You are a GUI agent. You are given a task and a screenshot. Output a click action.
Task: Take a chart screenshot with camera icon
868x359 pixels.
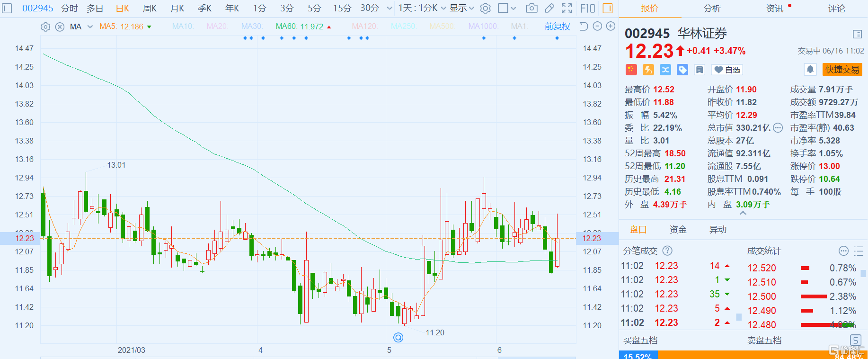(531, 8)
